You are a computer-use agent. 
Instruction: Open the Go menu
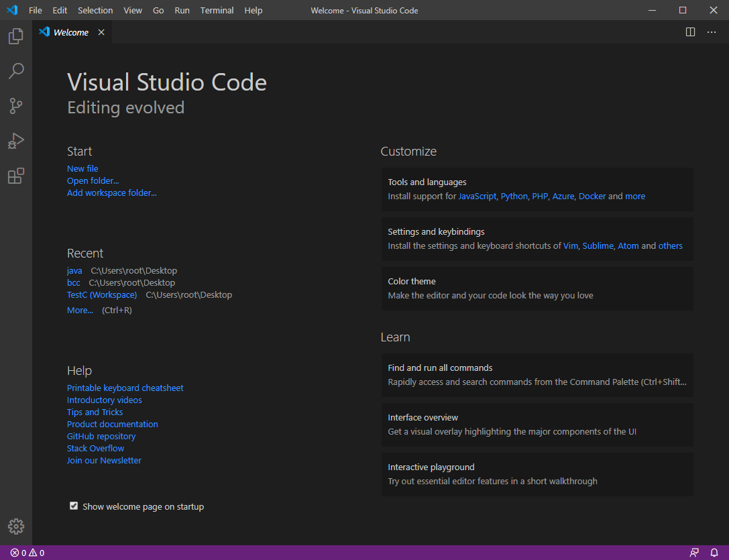tap(158, 10)
